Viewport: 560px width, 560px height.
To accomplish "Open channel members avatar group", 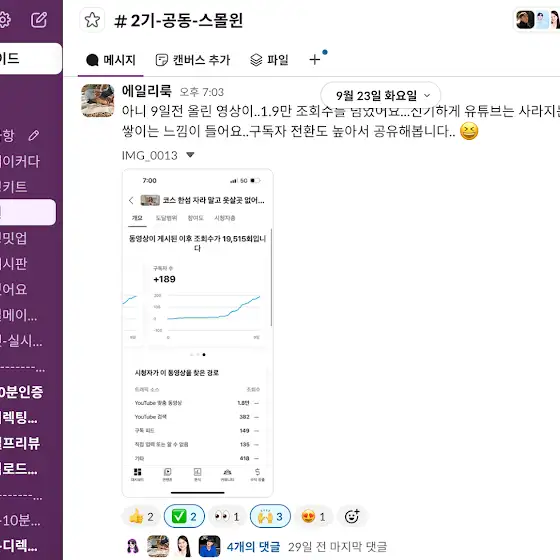I will (538, 20).
